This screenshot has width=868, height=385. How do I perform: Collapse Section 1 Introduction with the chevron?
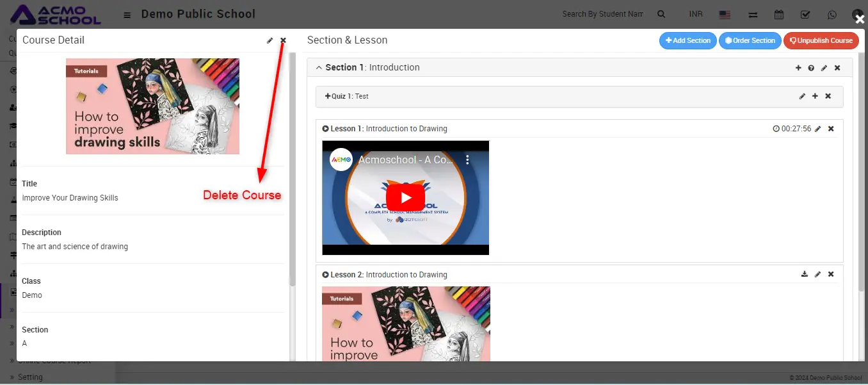click(319, 68)
